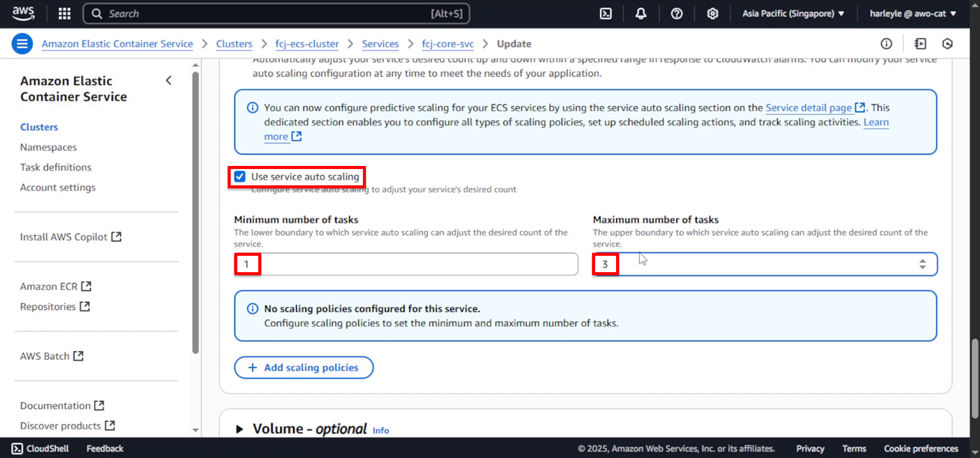Click the external link icon next to AWS Batch
980x458 pixels.
[78, 356]
